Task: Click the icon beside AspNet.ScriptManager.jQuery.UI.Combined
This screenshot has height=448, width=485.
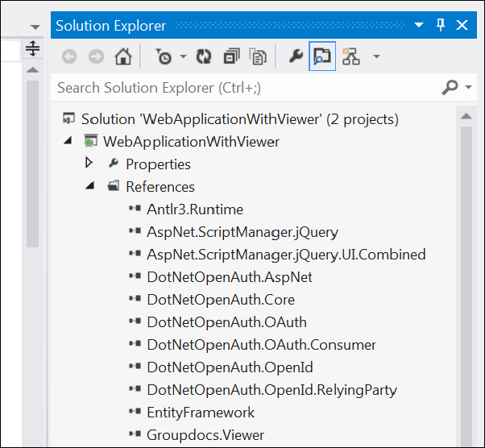Action: pyautogui.click(x=135, y=253)
